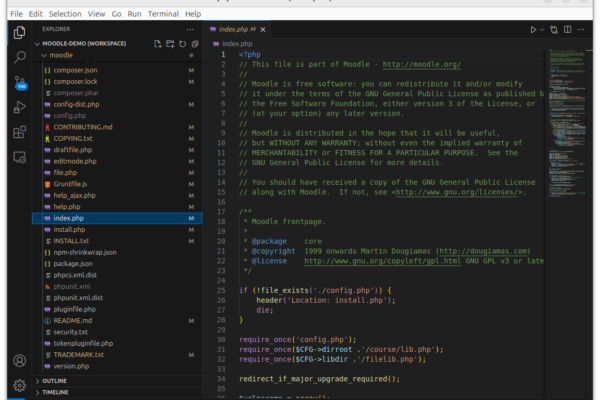Open changes compare icon in editor toolbar
600x400 pixels.
[554, 29]
